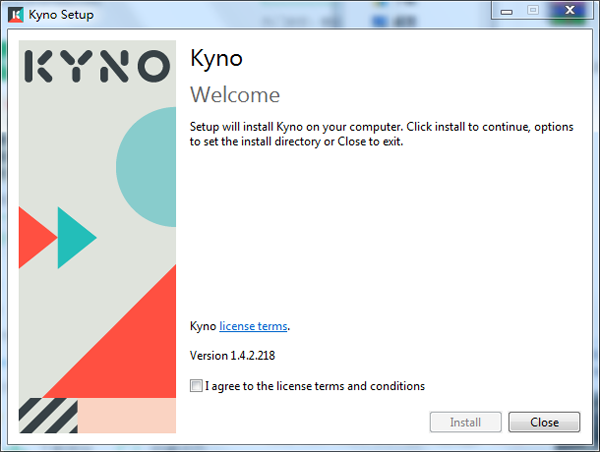The width and height of the screenshot is (600, 452).
Task: Minimize the Kyno Setup window
Action: click(506, 11)
